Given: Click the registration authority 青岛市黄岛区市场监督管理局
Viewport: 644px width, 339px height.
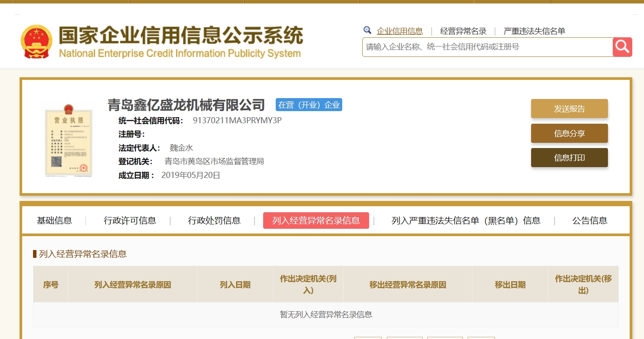Looking at the screenshot, I should [x=214, y=161].
